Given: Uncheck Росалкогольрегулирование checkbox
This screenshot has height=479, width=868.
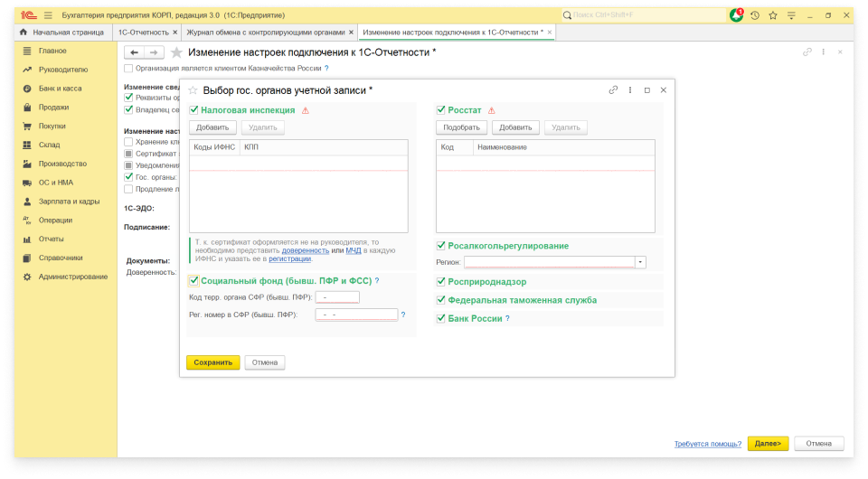Looking at the screenshot, I should [x=440, y=246].
